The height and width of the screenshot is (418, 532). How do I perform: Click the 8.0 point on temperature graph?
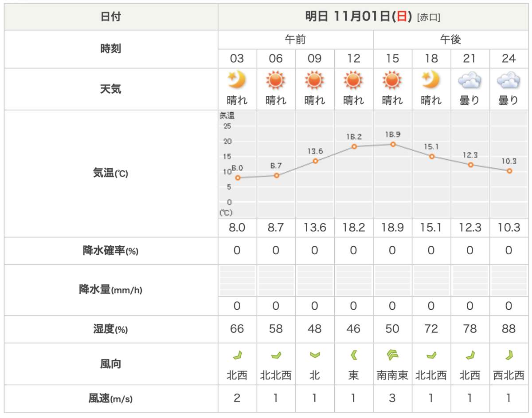click(238, 177)
